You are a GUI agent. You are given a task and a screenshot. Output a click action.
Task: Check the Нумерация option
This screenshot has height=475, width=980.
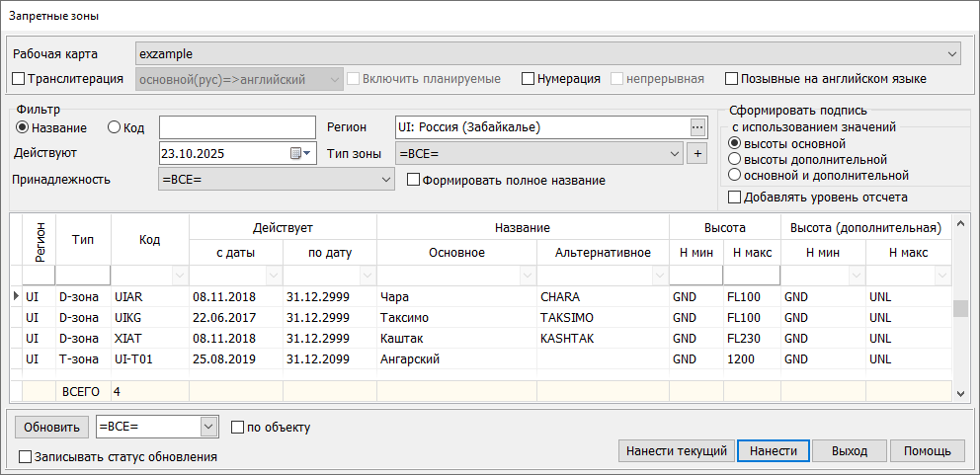coord(528,79)
